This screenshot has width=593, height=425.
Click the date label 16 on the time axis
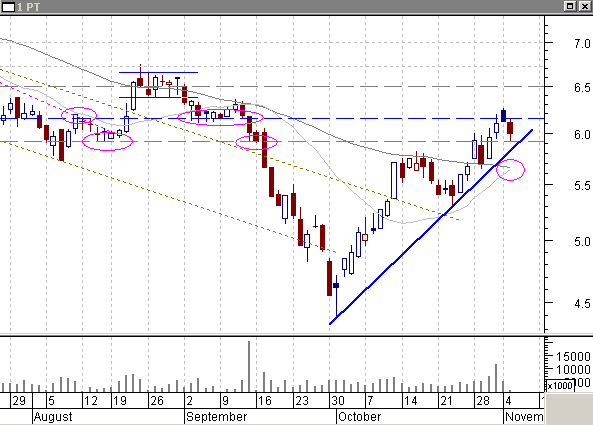(x=264, y=401)
